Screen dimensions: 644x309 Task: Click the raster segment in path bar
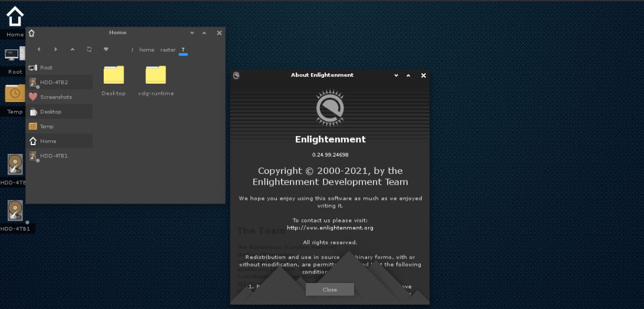tap(168, 50)
